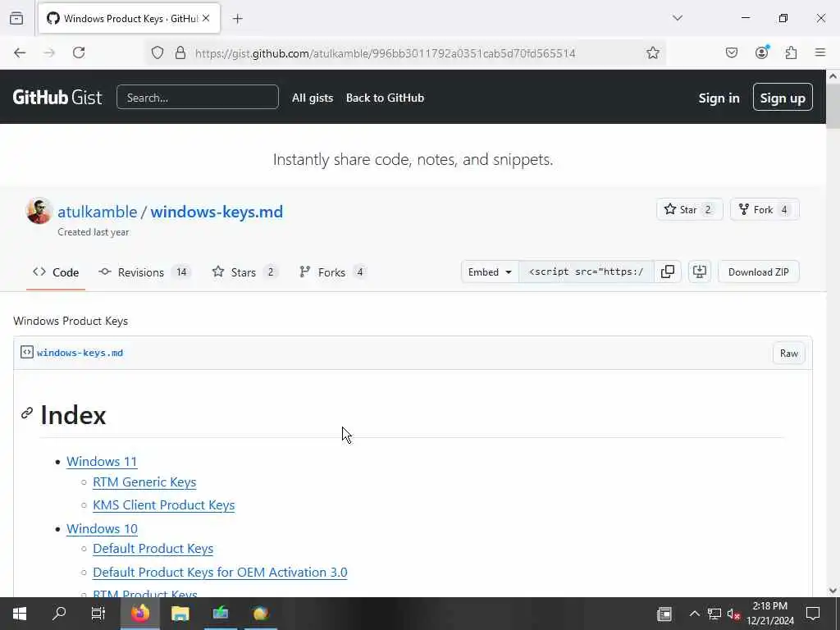
Task: Copy the embed script to clipboard
Action: point(668,272)
